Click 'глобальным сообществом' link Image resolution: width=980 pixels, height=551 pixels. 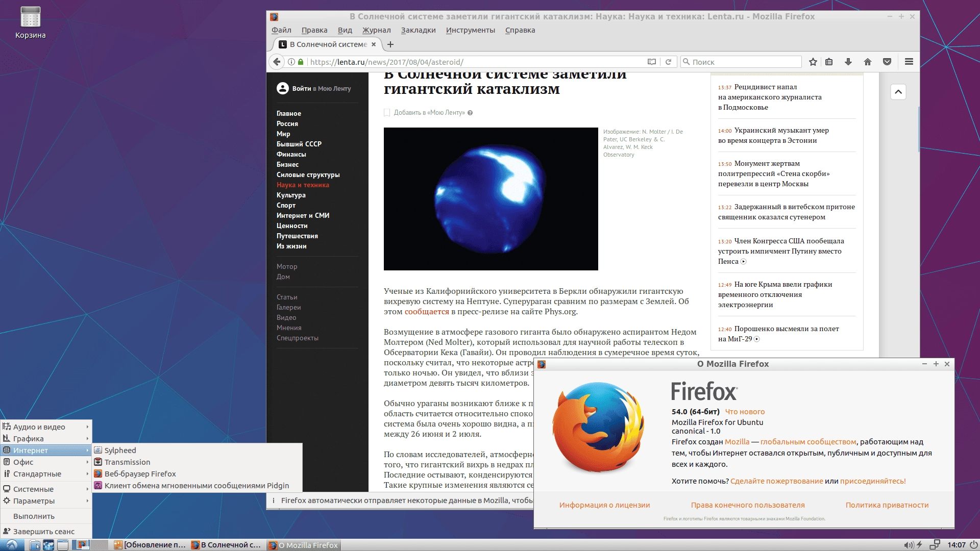808,442
